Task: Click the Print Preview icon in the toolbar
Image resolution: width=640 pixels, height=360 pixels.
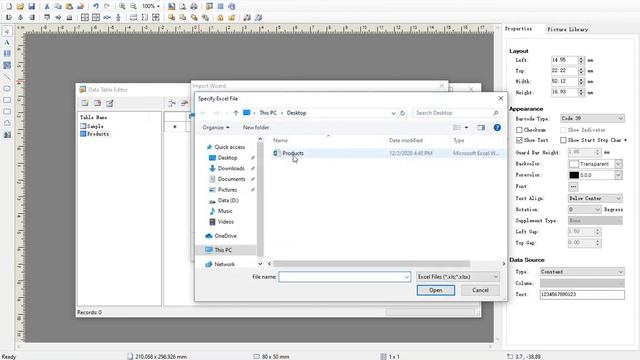Action: coord(183,7)
